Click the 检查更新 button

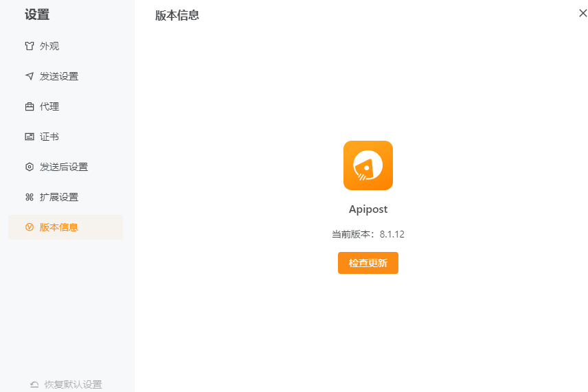pyautogui.click(x=368, y=263)
